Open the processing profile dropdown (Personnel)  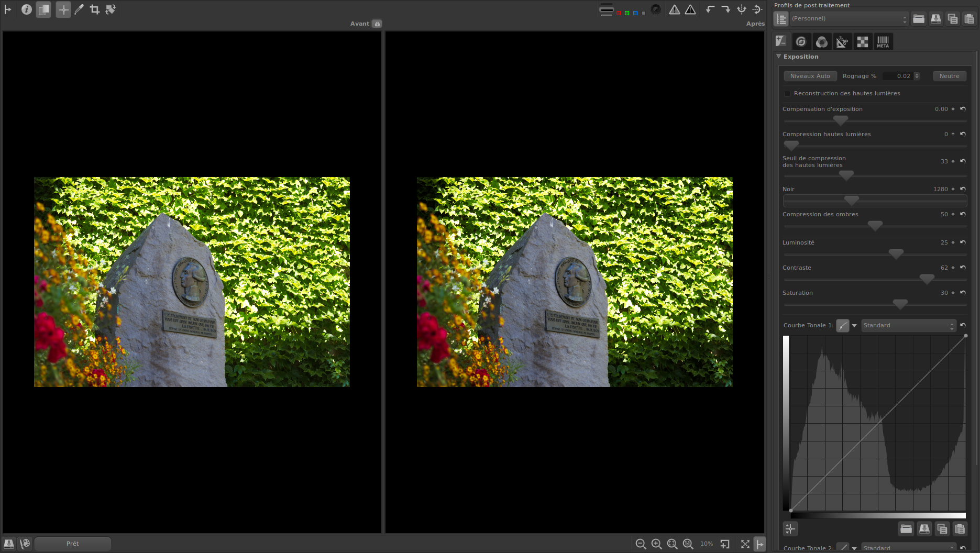[849, 19]
